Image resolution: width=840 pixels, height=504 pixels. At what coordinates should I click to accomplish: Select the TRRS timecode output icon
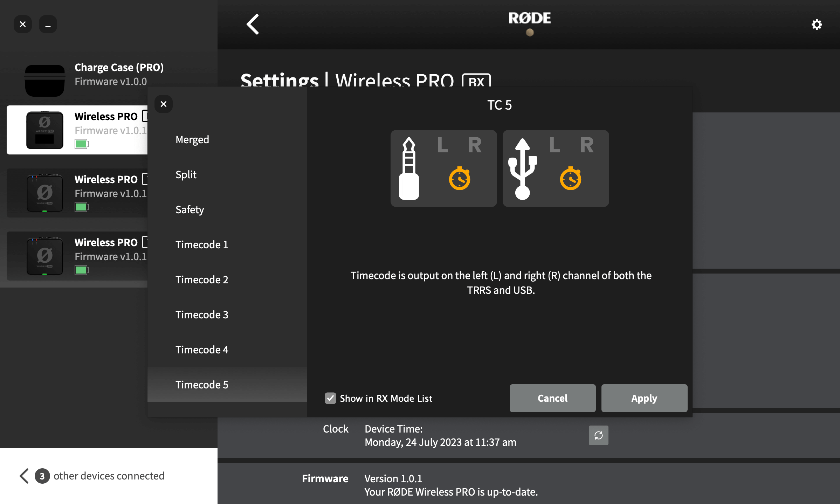[443, 168]
